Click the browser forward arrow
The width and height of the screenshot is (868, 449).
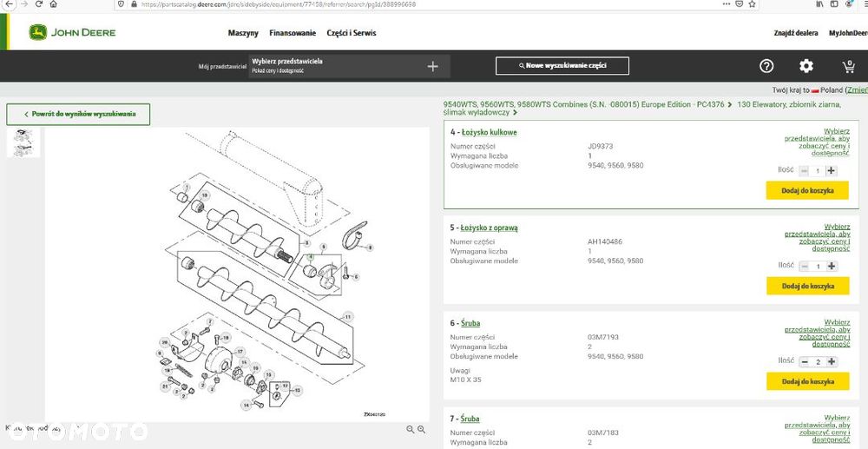pos(23,3)
